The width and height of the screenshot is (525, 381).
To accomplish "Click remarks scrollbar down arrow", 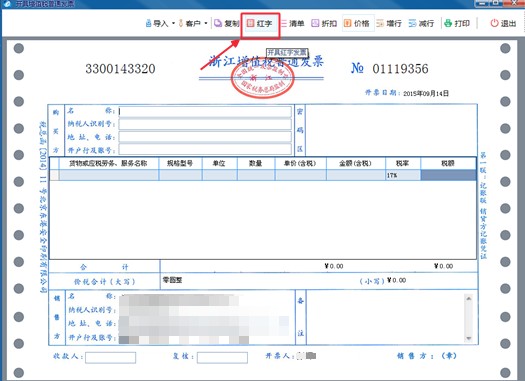I will coord(469,338).
